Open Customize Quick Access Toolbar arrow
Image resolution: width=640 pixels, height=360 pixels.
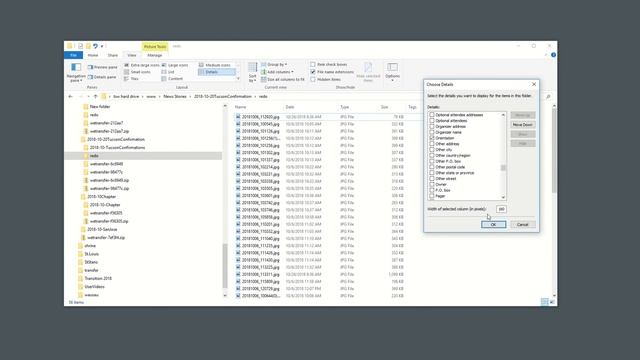click(102, 46)
